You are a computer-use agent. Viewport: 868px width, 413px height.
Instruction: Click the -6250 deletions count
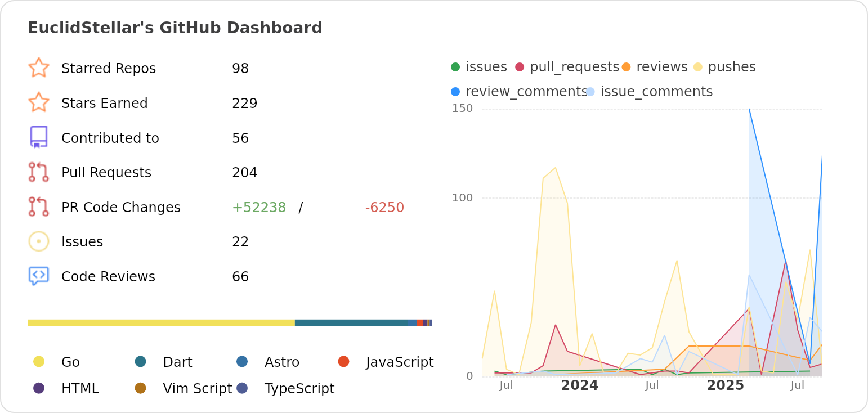386,207
